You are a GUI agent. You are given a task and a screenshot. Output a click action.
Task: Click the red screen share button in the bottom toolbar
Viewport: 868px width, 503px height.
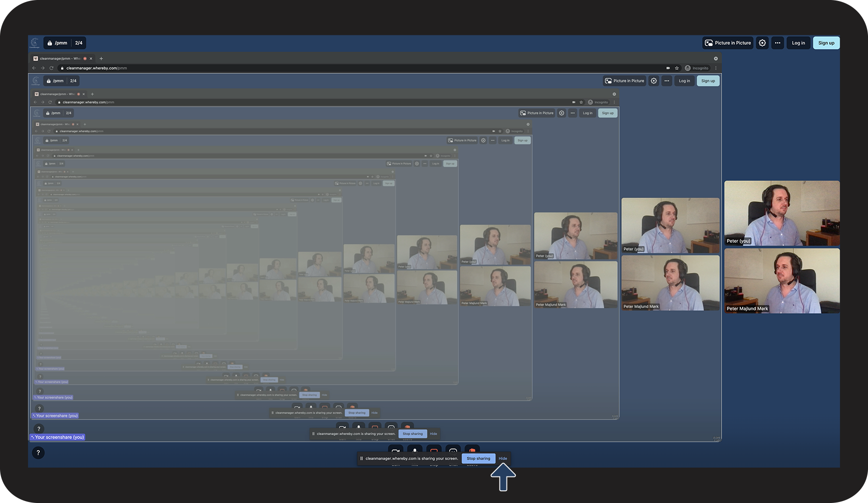(x=434, y=449)
